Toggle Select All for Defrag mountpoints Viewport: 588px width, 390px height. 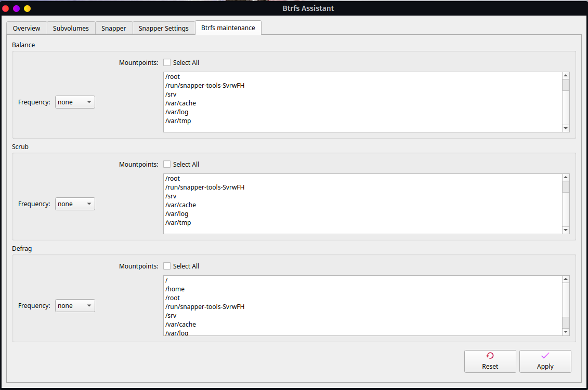coord(167,266)
